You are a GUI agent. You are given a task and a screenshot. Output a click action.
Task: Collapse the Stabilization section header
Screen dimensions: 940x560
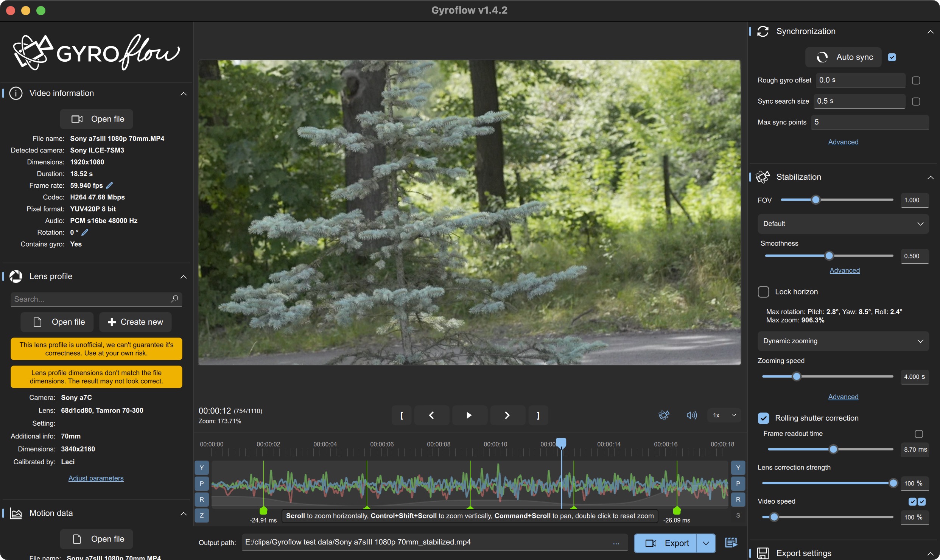(x=930, y=177)
